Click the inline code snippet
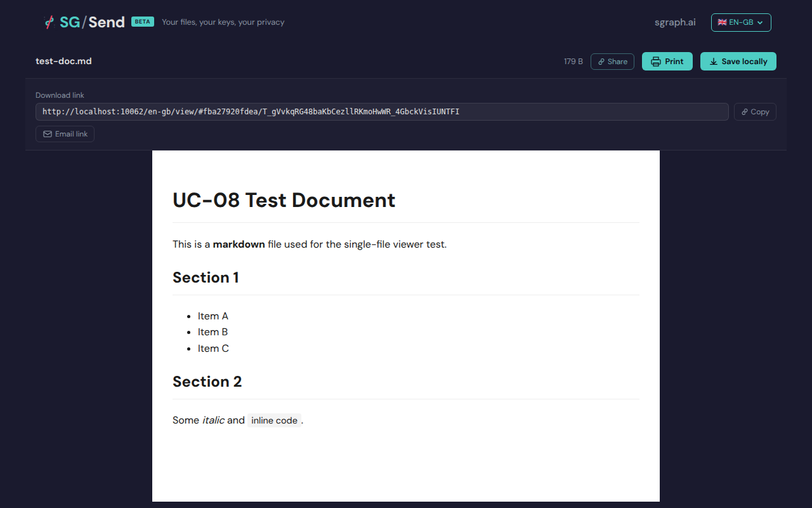 click(274, 420)
